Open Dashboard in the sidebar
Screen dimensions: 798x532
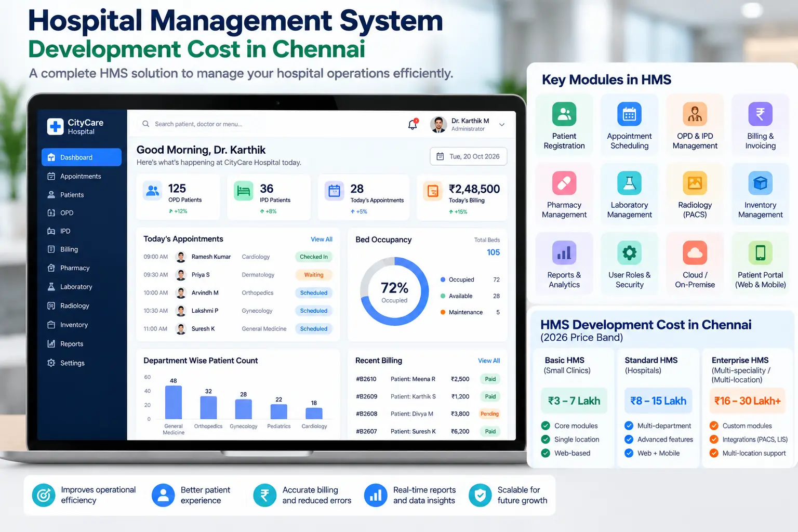tap(82, 157)
